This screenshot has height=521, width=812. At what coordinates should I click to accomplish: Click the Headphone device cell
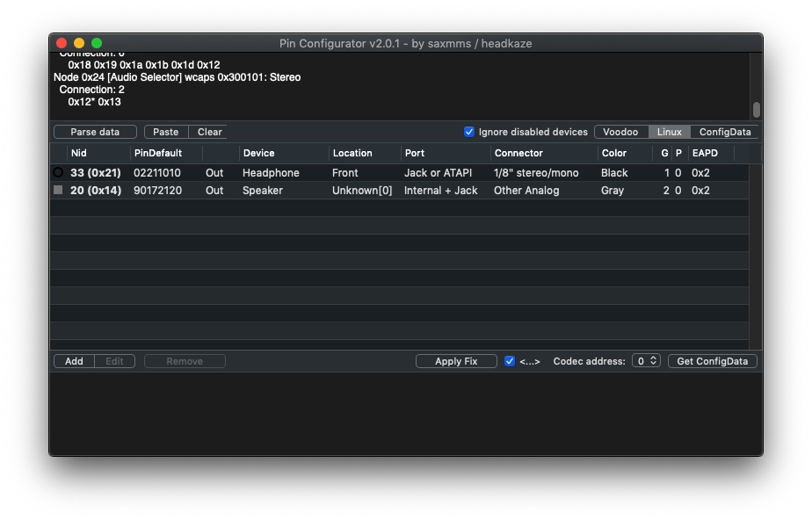271,173
